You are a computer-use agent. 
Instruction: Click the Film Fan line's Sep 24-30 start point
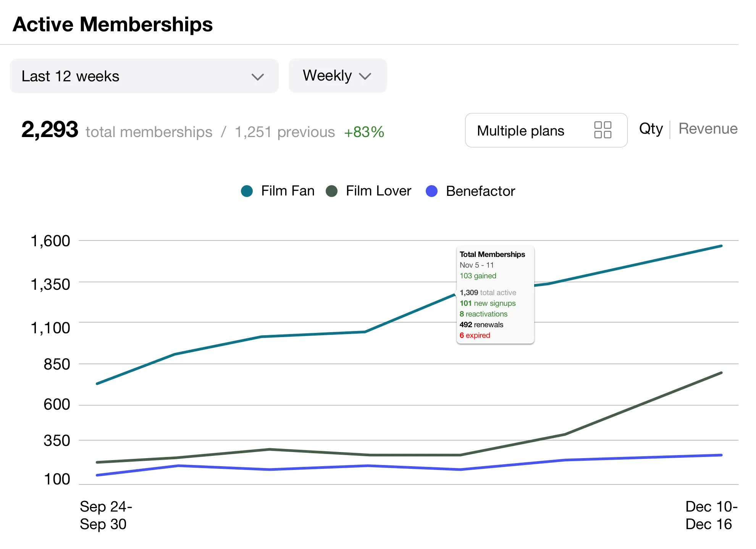[x=97, y=383]
